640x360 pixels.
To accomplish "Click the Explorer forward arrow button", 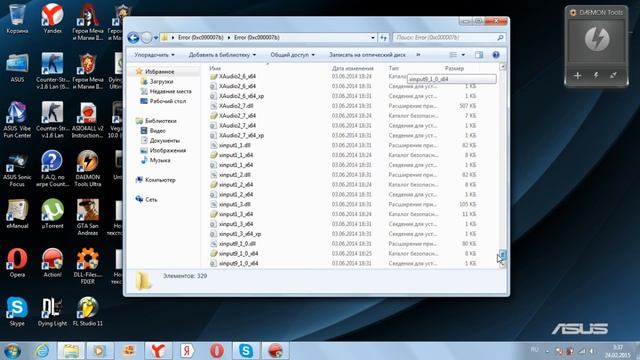I will [x=146, y=38].
